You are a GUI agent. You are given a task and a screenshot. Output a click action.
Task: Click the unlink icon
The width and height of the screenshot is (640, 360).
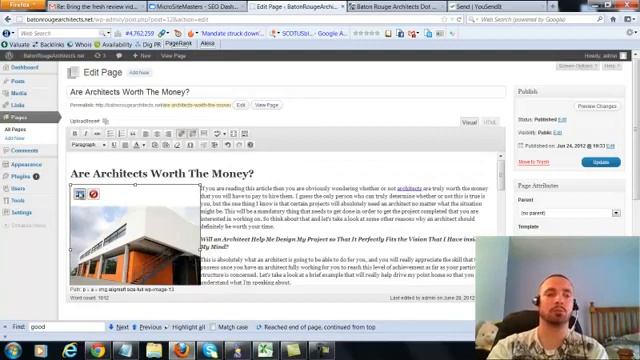click(x=193, y=133)
